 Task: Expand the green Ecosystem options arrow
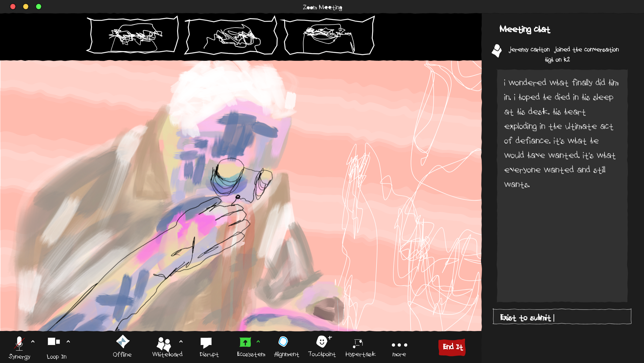point(258,342)
